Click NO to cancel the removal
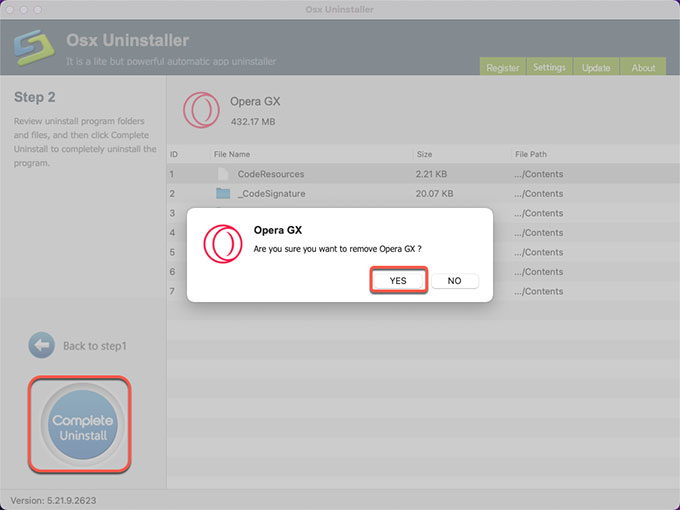 tap(454, 281)
